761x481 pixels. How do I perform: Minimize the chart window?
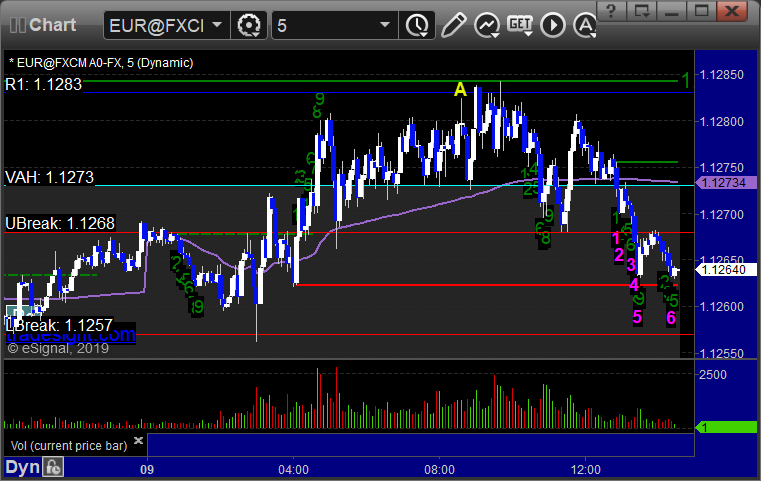(672, 10)
